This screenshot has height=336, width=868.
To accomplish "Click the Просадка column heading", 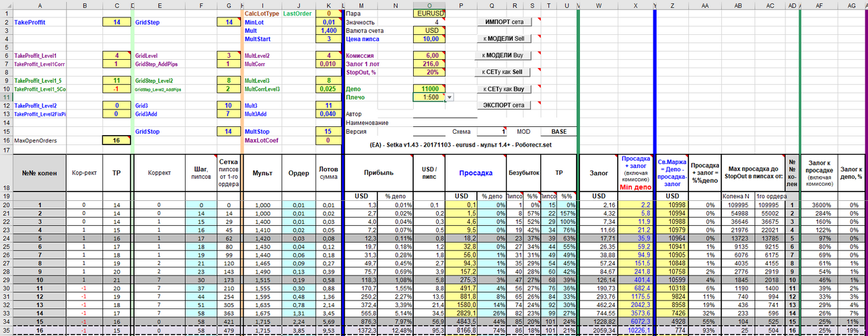I will (476, 173).
